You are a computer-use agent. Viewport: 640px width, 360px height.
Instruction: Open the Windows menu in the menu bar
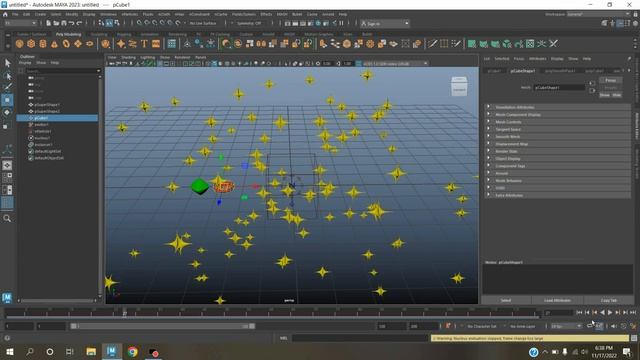pyautogui.click(x=108, y=14)
